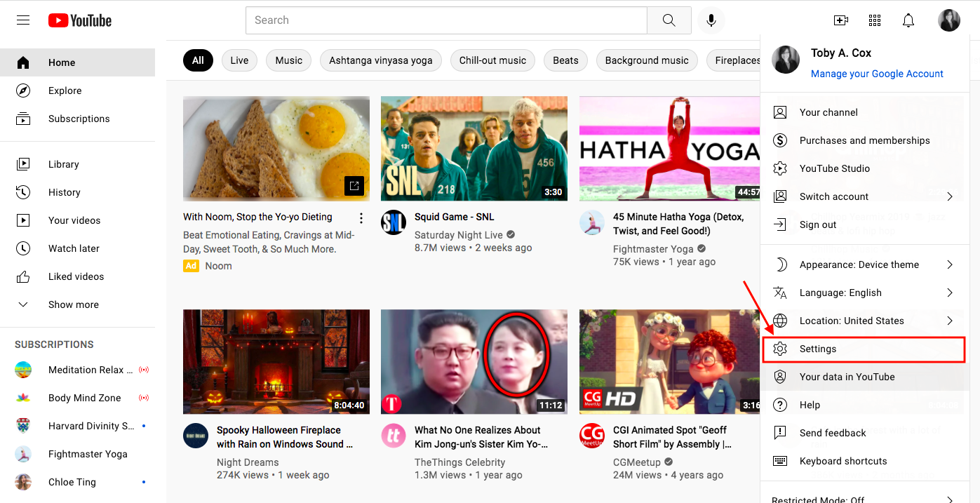The height and width of the screenshot is (503, 980).
Task: Open YouTube Studio from menu
Action: (864, 168)
